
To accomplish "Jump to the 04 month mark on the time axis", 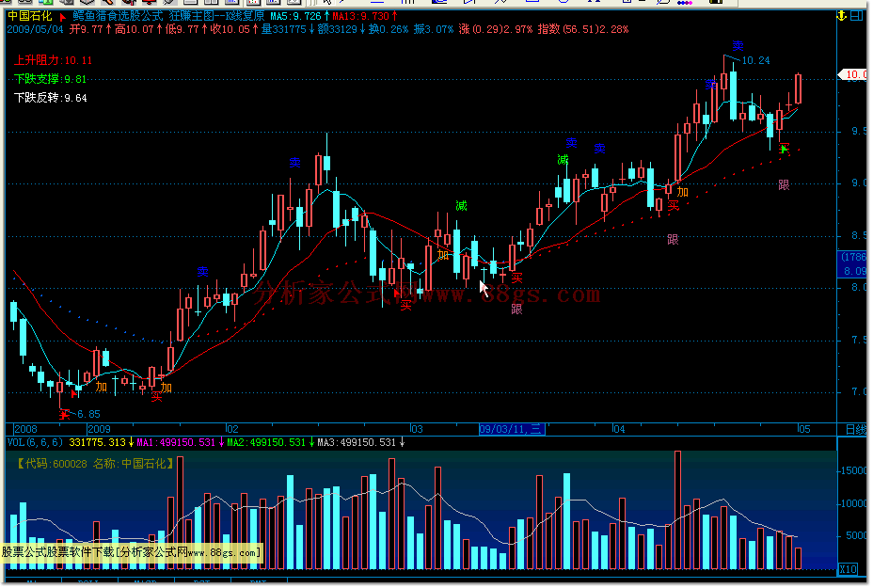I will (619, 429).
